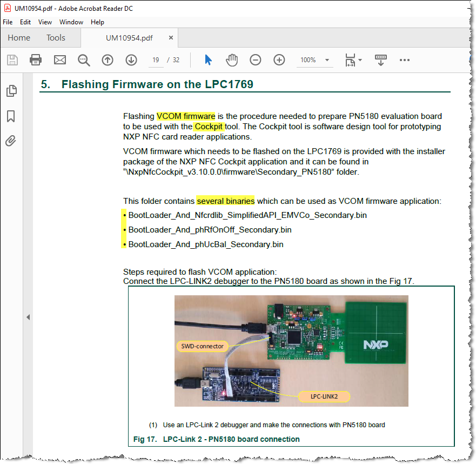Expand the zoom level 100% dropdown
476x464 pixels.
327,60
